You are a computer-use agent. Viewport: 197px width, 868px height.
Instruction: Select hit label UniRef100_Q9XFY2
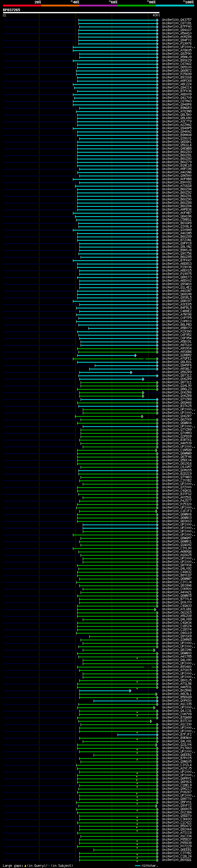(176, 806)
